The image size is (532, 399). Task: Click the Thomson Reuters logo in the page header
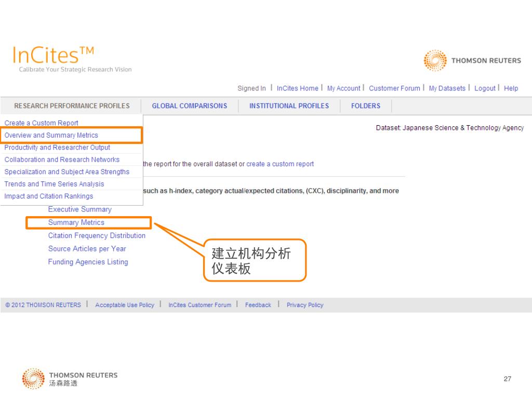coord(472,60)
